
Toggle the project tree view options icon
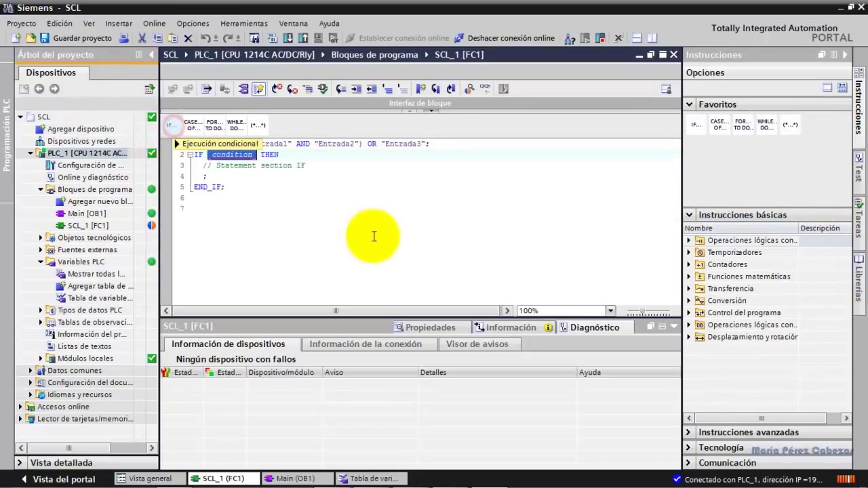(x=150, y=89)
